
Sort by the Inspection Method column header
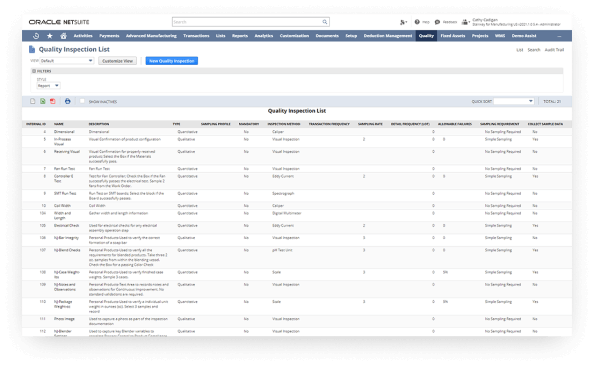(284, 124)
